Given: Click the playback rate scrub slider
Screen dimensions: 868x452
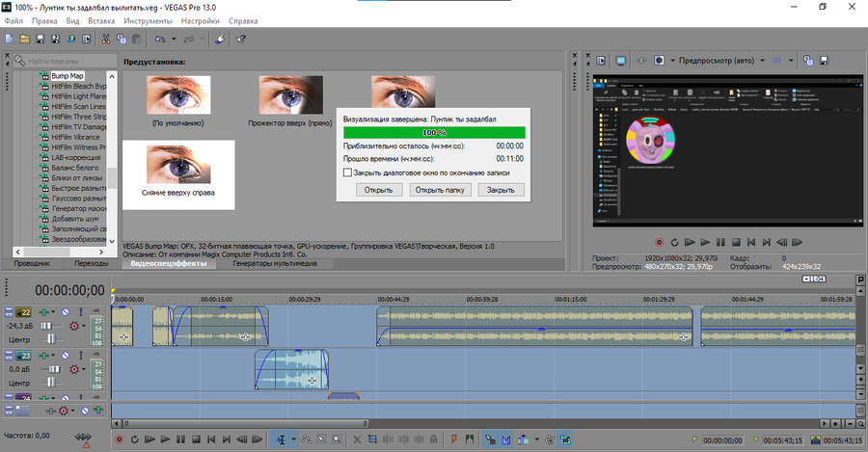Looking at the screenshot, I should [x=84, y=439].
